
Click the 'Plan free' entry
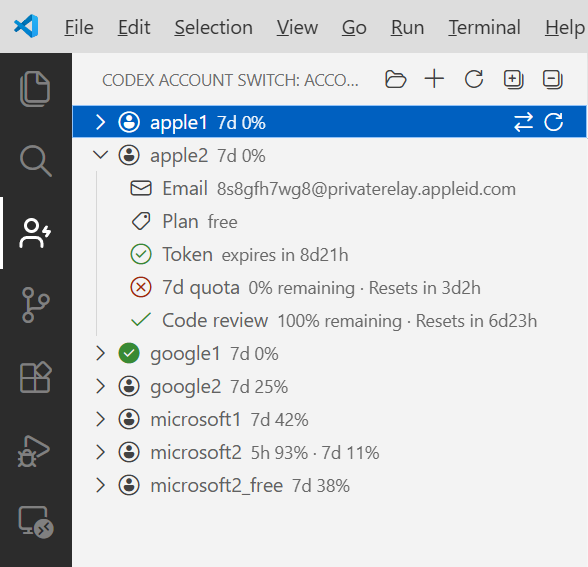click(x=330, y=221)
